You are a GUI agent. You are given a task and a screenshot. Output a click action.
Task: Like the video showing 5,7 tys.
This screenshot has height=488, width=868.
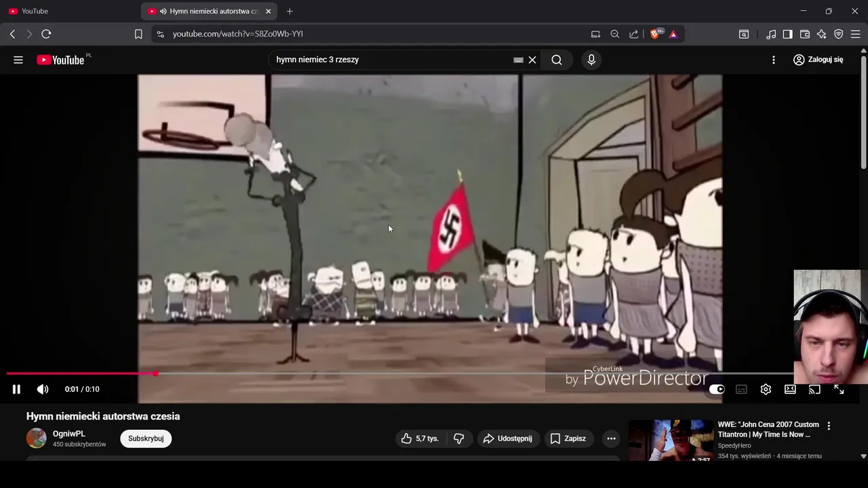coord(420,439)
